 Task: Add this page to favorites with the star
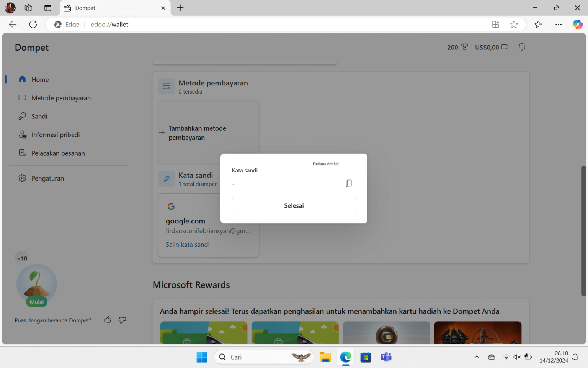pyautogui.click(x=514, y=24)
